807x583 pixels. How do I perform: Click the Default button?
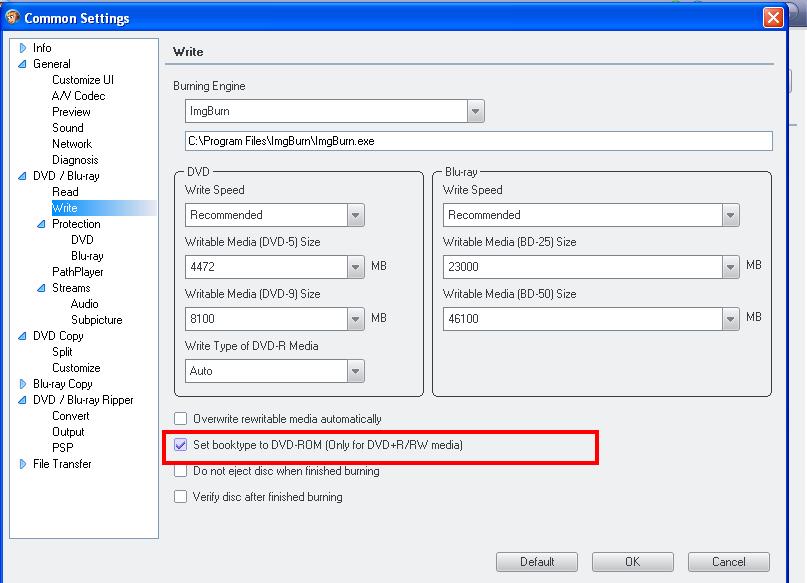pos(537,562)
